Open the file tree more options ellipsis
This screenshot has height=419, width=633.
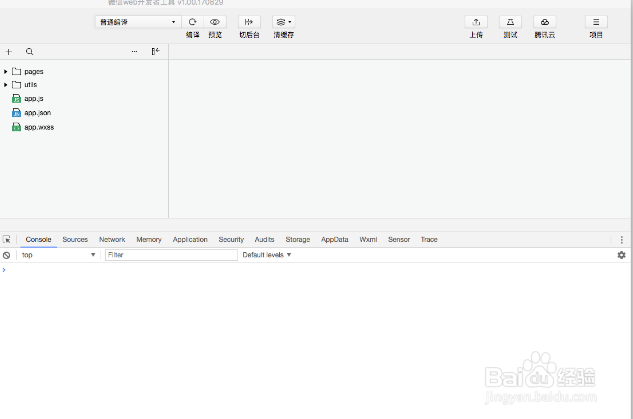134,52
